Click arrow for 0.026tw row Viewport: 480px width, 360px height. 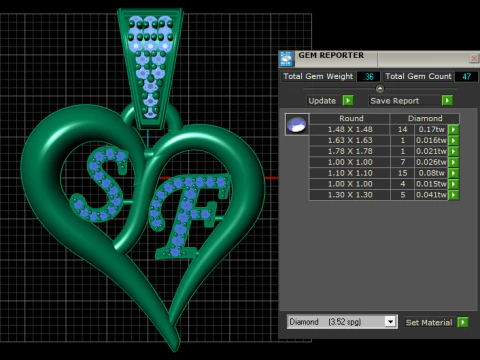pos(454,162)
